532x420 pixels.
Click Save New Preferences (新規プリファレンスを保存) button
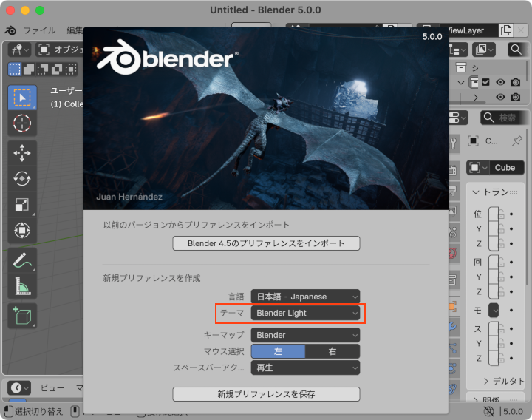[x=266, y=394]
